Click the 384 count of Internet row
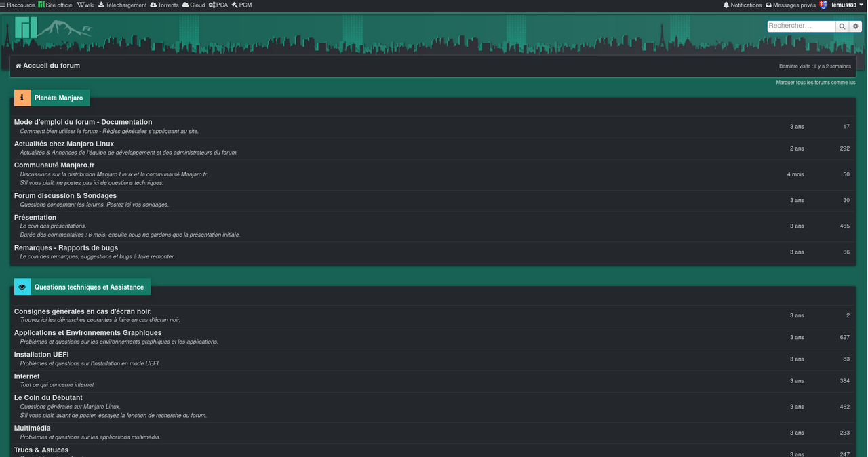868x457 pixels. coord(844,380)
